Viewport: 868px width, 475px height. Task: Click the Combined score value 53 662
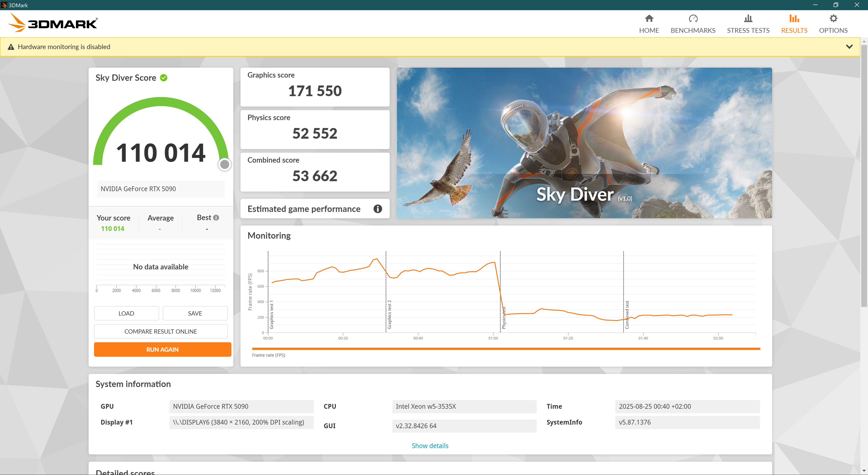315,176
